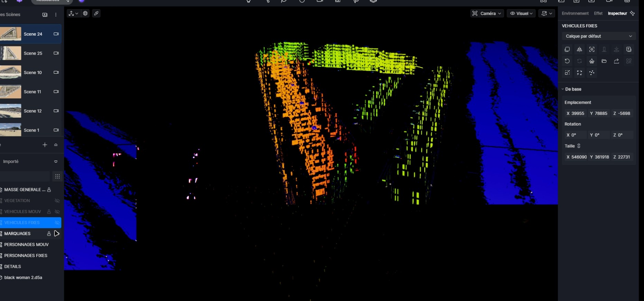
Task: Unlock the MASSE GENERALE layer lock
Action: point(49,190)
